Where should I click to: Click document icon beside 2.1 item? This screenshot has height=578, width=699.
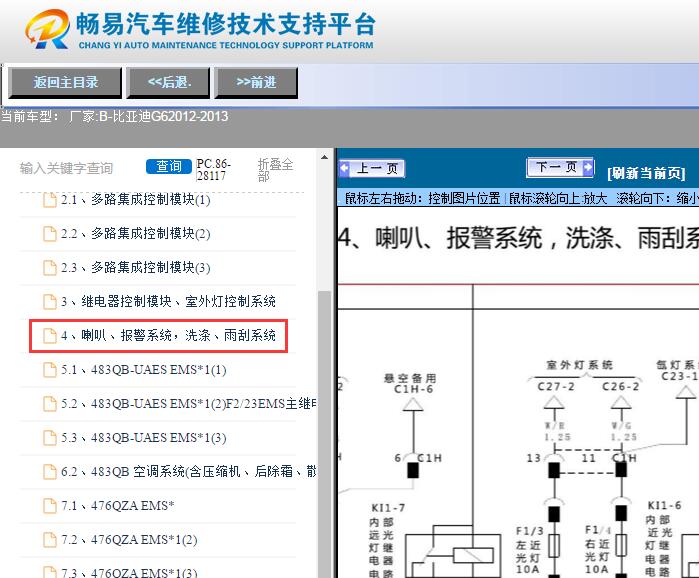click(x=49, y=200)
